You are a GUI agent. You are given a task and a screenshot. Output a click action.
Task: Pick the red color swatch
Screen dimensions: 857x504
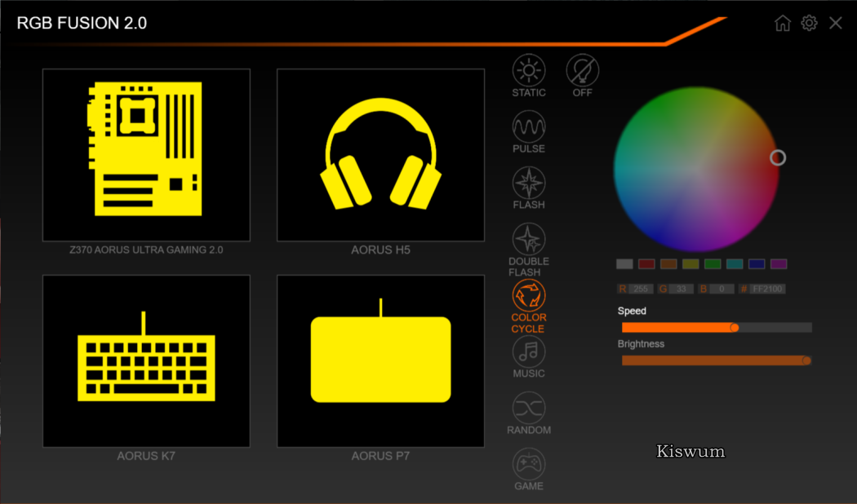point(646,264)
